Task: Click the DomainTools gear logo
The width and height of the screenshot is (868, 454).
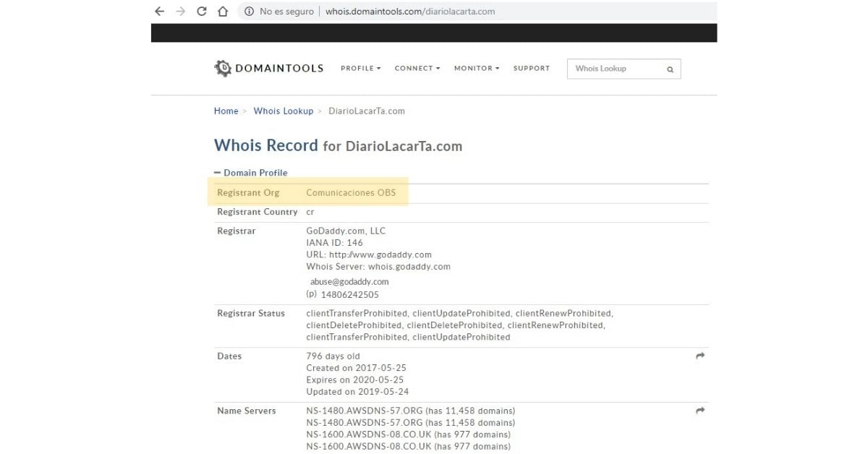Action: (x=223, y=69)
